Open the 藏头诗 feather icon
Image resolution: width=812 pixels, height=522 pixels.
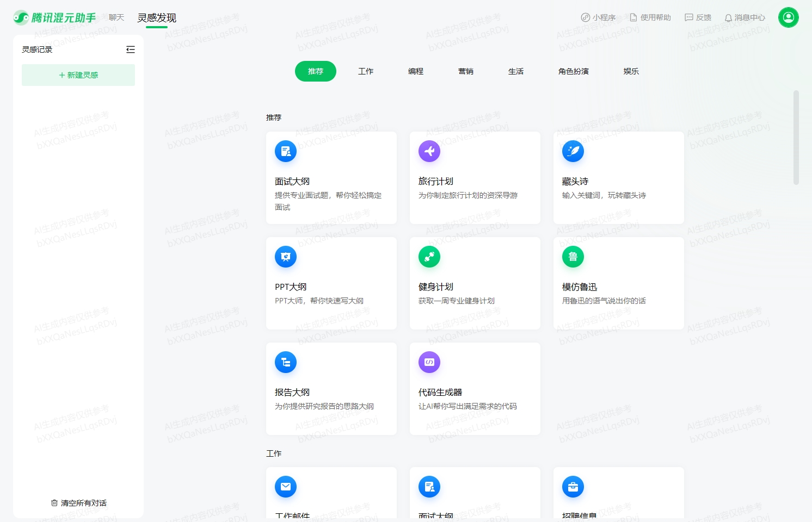tap(573, 151)
